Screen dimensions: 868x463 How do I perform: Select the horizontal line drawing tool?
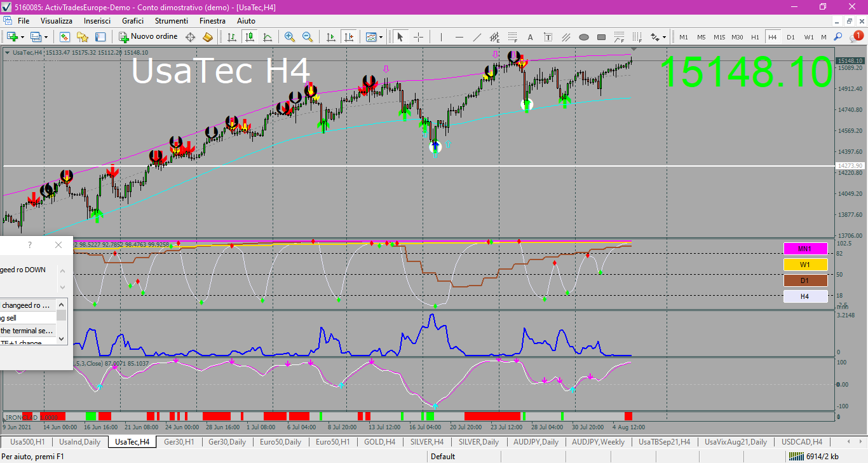tap(459, 37)
